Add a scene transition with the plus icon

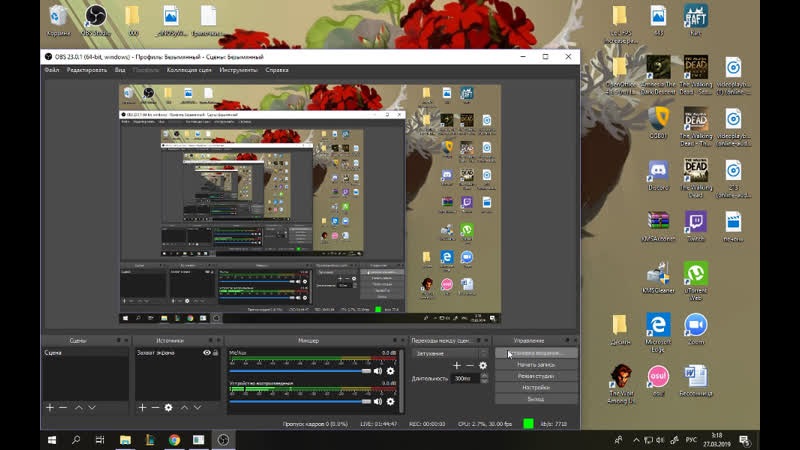457,365
